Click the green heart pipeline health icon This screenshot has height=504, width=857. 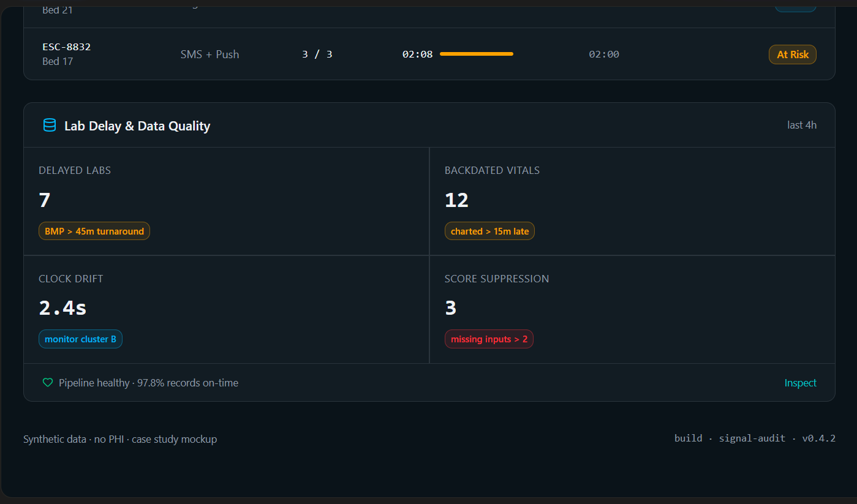point(48,383)
